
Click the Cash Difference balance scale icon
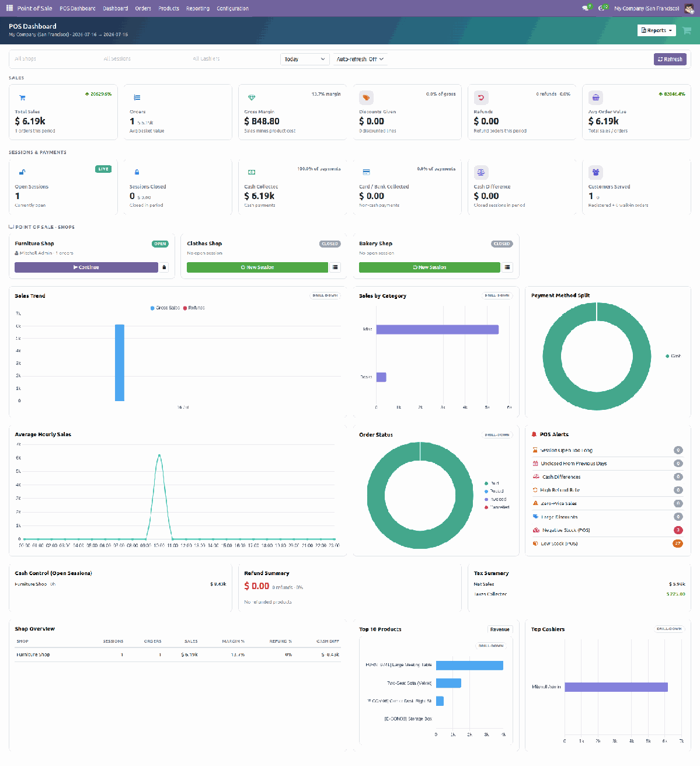point(481,172)
